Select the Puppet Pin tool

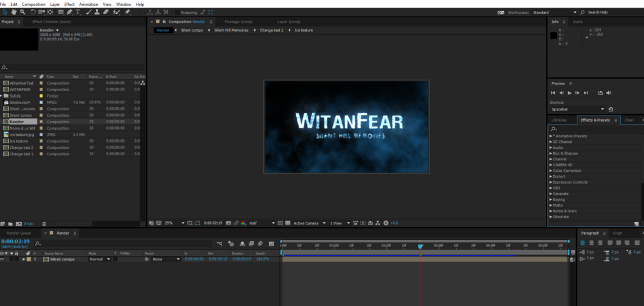click(x=128, y=12)
